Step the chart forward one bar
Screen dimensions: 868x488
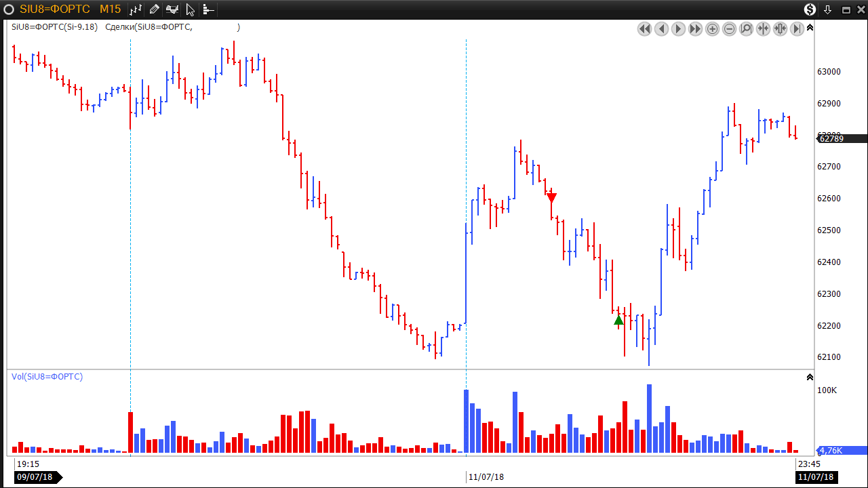point(678,28)
